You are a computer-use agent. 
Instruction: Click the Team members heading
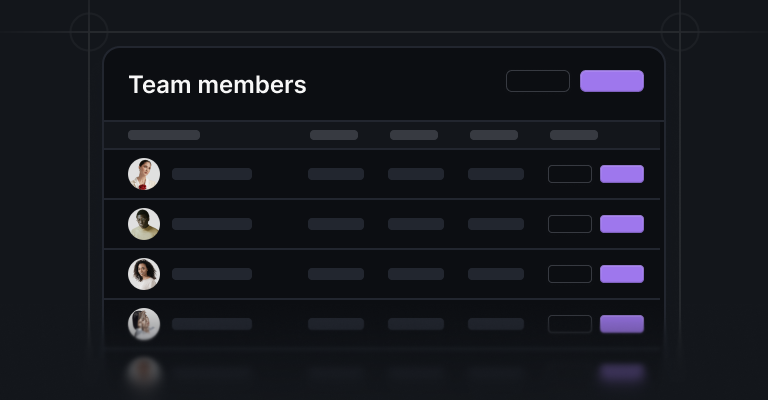pos(217,84)
